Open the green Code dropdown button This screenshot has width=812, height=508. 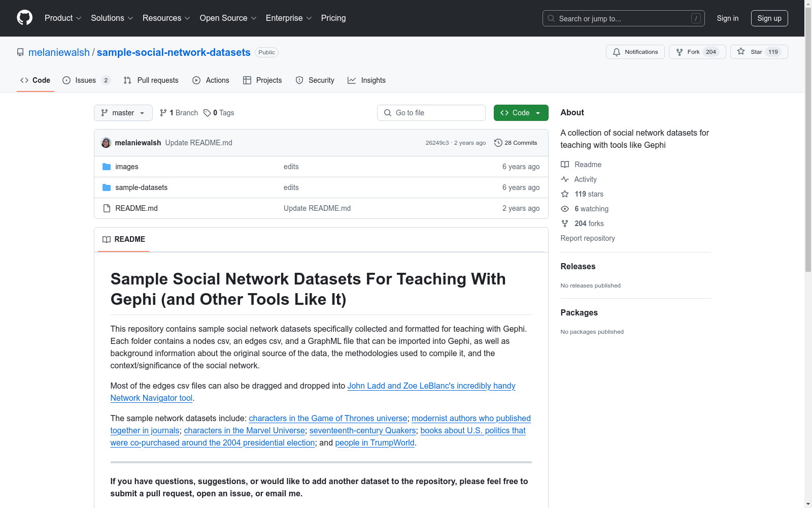[521, 113]
